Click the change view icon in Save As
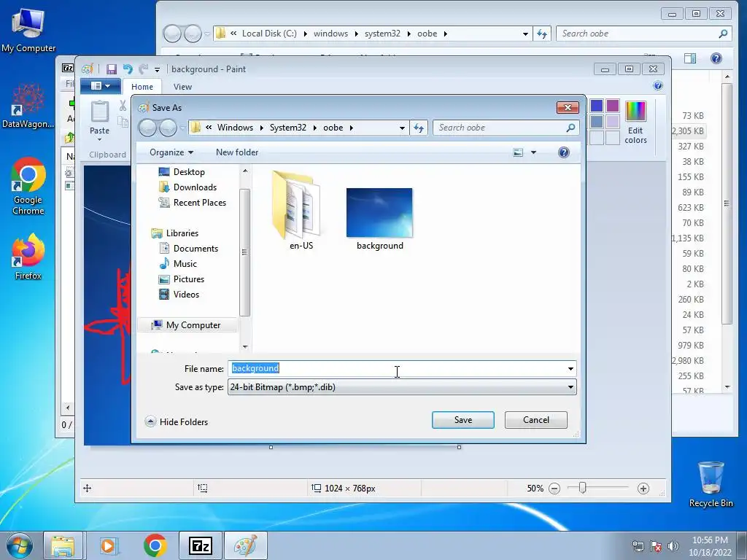Viewport: 747px width, 560px height. tap(518, 152)
